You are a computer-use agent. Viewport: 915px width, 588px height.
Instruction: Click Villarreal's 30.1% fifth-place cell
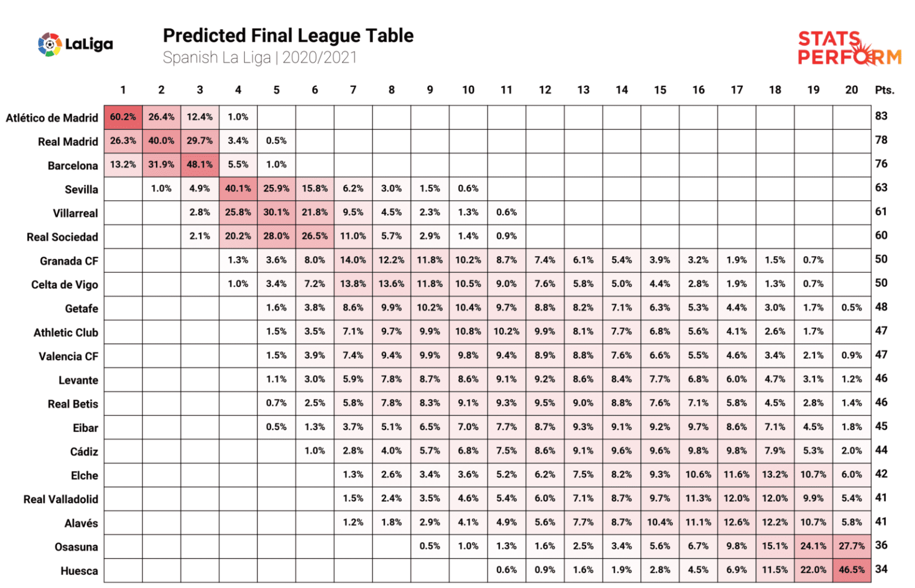coord(276,213)
